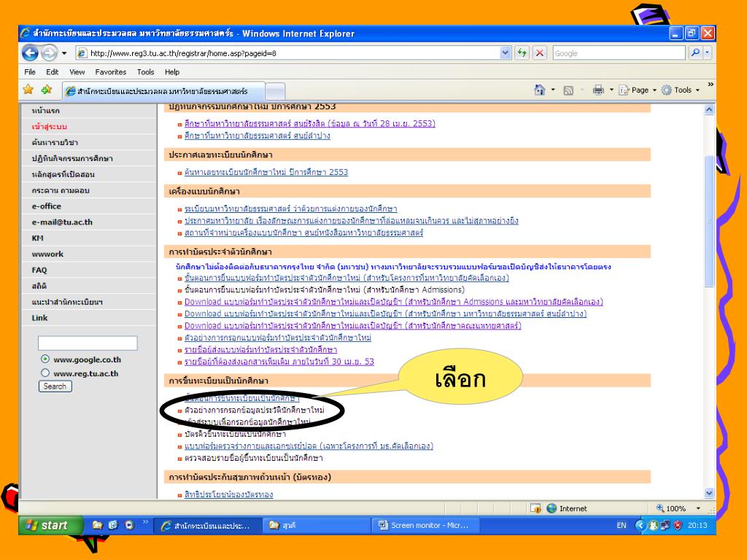Launch Windows Media Player quick launch icon

(x=129, y=525)
